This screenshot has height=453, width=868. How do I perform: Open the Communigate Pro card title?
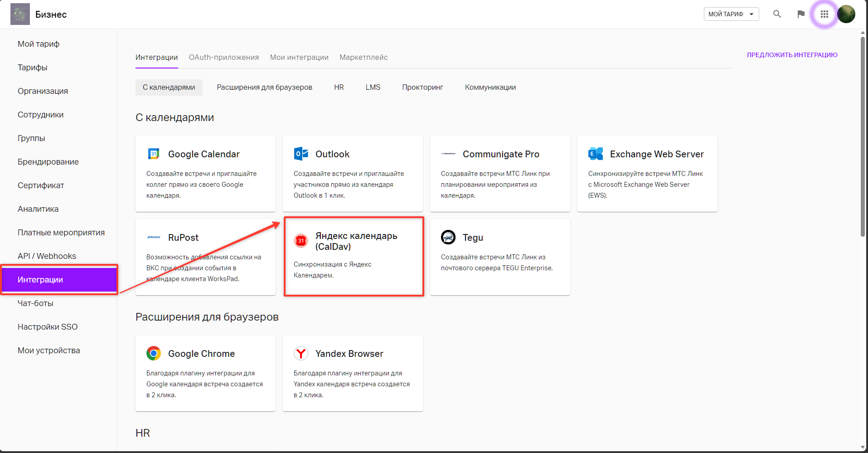coord(501,154)
